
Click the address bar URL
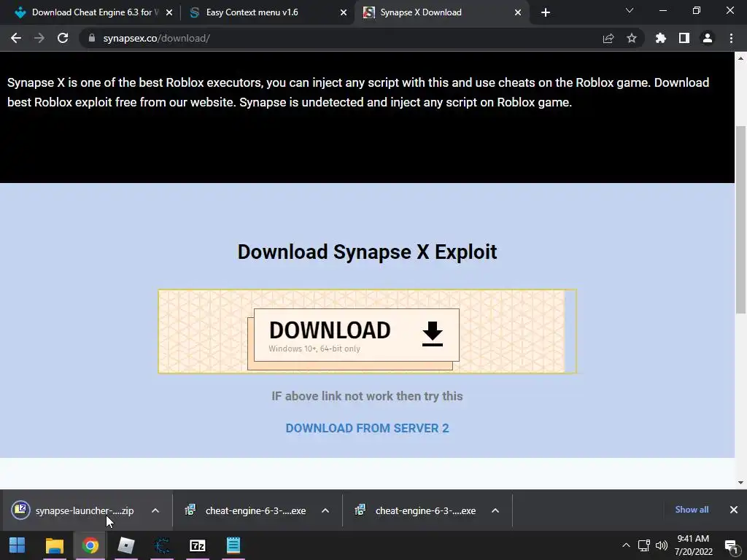tap(156, 38)
